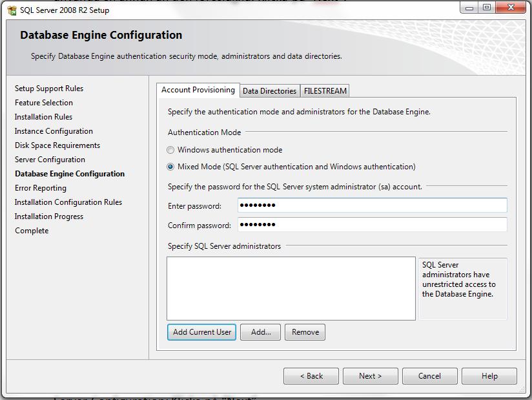Click the Add... button
Screen dimensions: 532x400
click(x=261, y=332)
